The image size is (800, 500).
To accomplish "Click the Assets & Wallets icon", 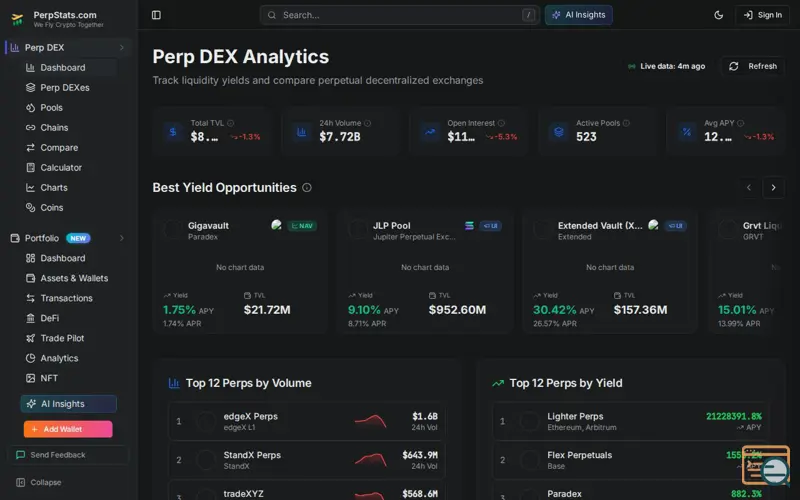I will tap(31, 278).
